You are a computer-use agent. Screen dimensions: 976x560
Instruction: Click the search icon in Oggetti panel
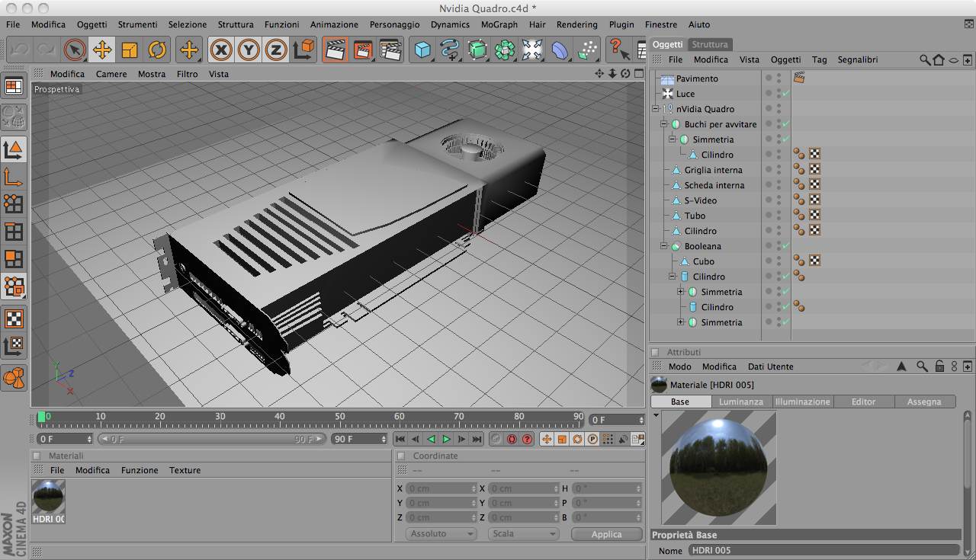(x=925, y=59)
